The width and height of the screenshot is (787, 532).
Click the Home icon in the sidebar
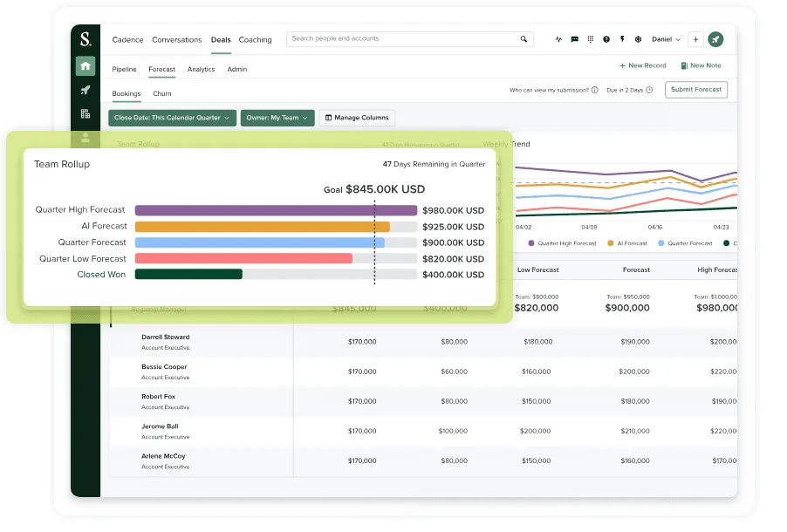pos(85,65)
